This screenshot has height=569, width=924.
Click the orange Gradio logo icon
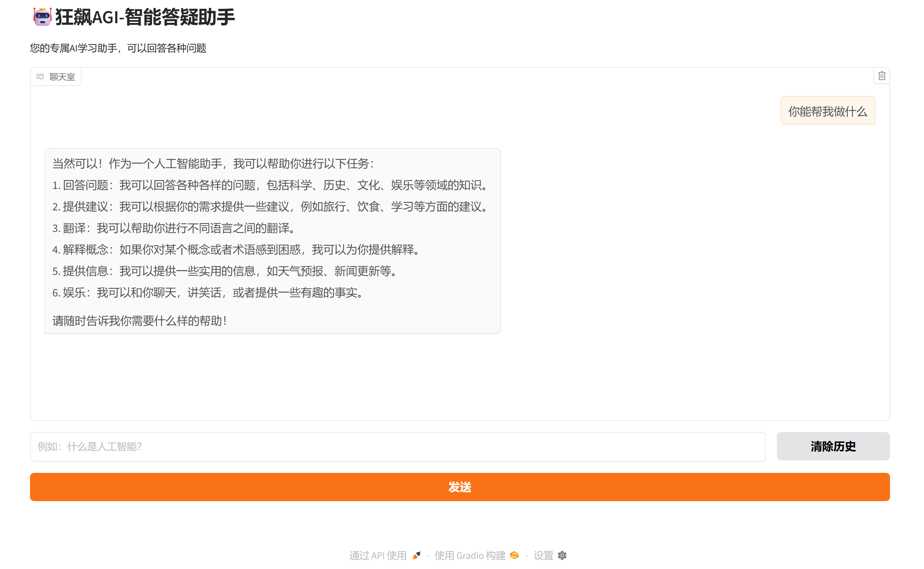click(515, 555)
